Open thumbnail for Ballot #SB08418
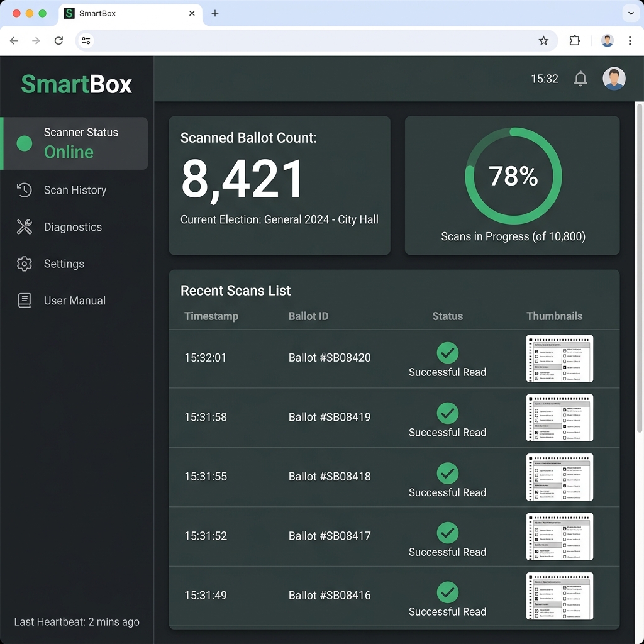This screenshot has height=644, width=644. coord(559,477)
